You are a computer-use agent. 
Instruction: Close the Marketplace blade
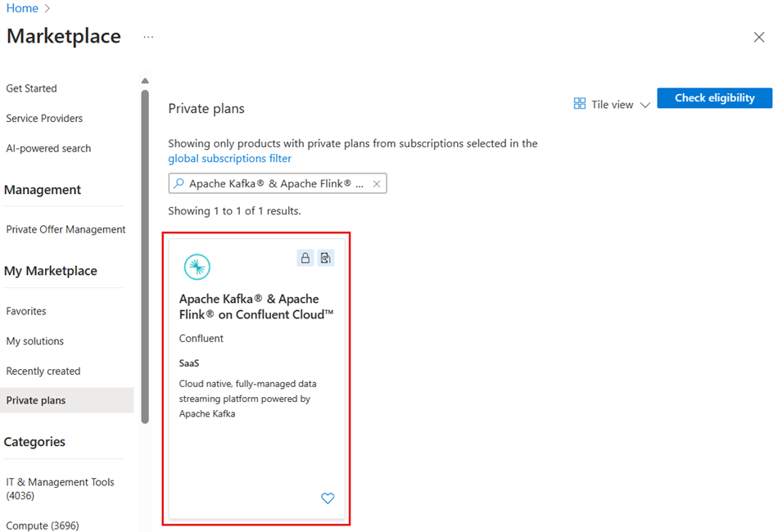click(758, 37)
